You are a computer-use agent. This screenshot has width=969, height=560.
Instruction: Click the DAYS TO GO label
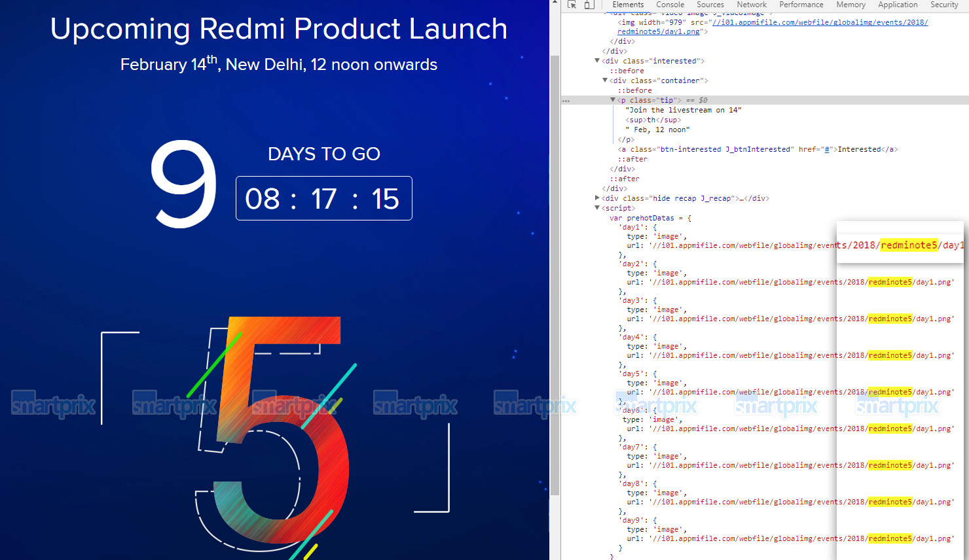(324, 154)
